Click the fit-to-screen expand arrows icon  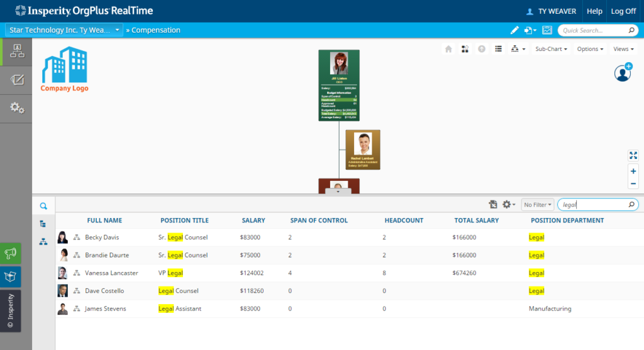tap(633, 155)
